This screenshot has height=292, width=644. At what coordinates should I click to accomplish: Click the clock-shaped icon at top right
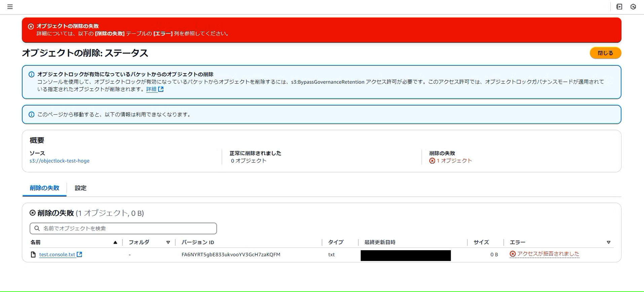pos(633,7)
